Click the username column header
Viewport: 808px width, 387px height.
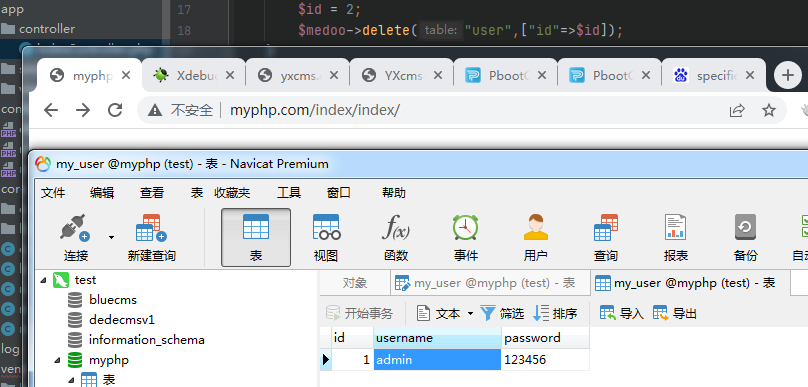click(x=437, y=338)
